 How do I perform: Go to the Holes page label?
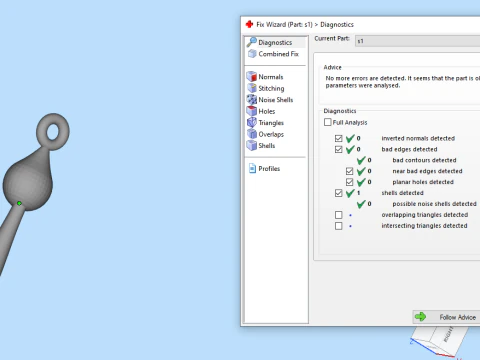pyautogui.click(x=267, y=111)
